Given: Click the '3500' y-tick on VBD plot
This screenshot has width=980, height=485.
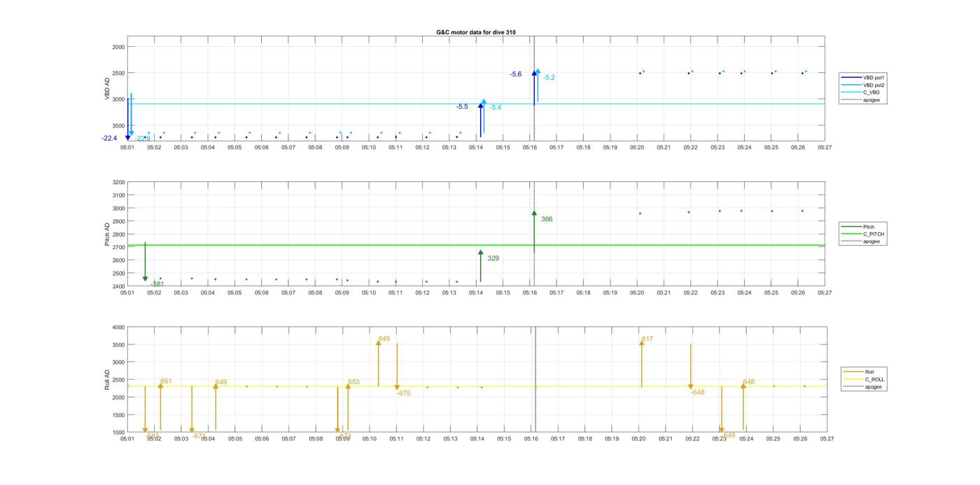Looking at the screenshot, I should pyautogui.click(x=118, y=125).
